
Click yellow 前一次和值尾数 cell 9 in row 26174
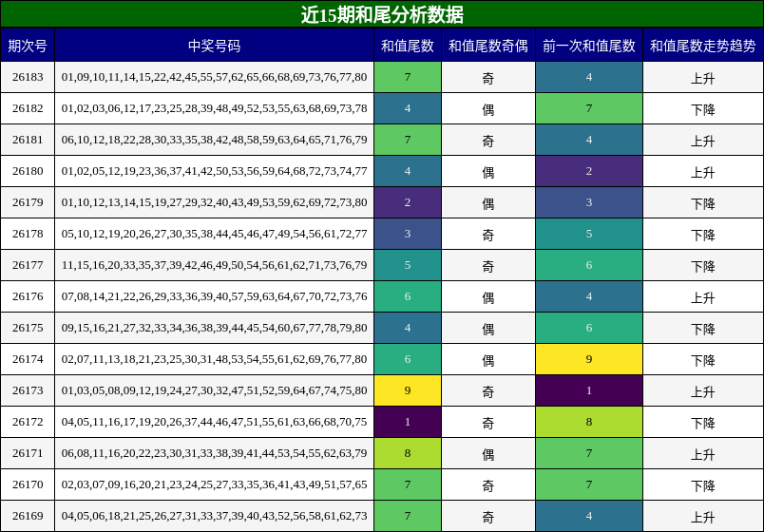click(x=589, y=359)
